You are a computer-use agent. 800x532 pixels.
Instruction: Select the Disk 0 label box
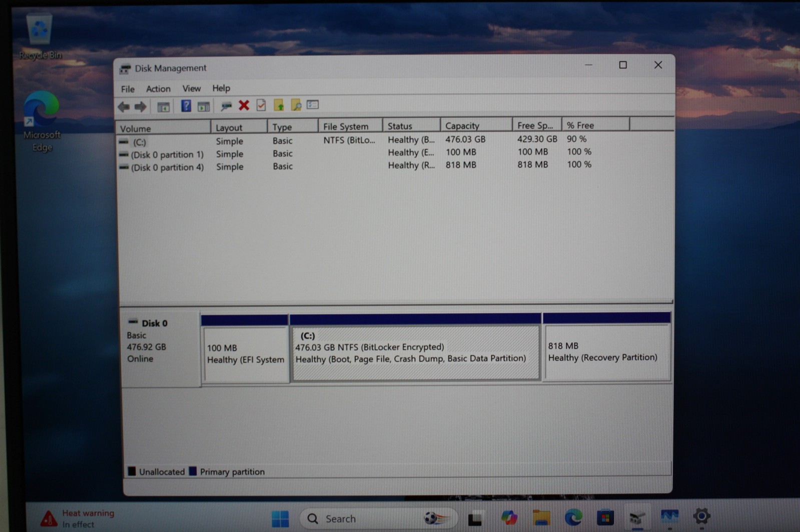point(160,349)
